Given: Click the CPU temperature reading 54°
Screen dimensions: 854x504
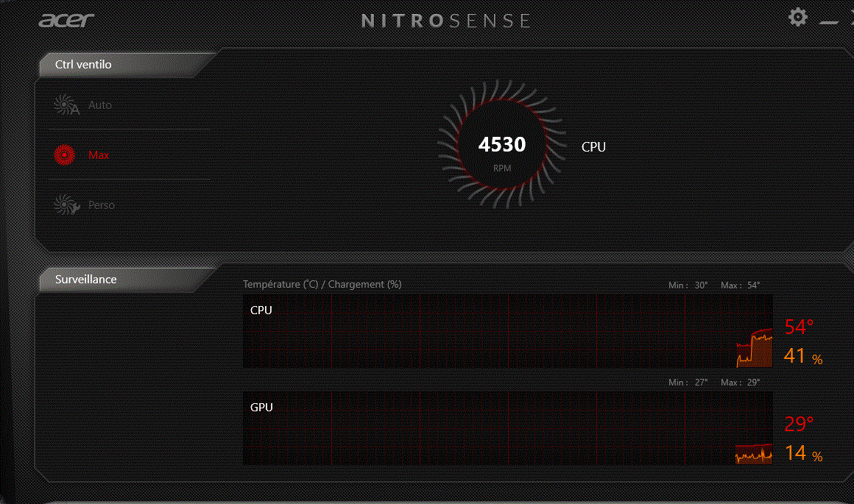Looking at the screenshot, I should 799,327.
